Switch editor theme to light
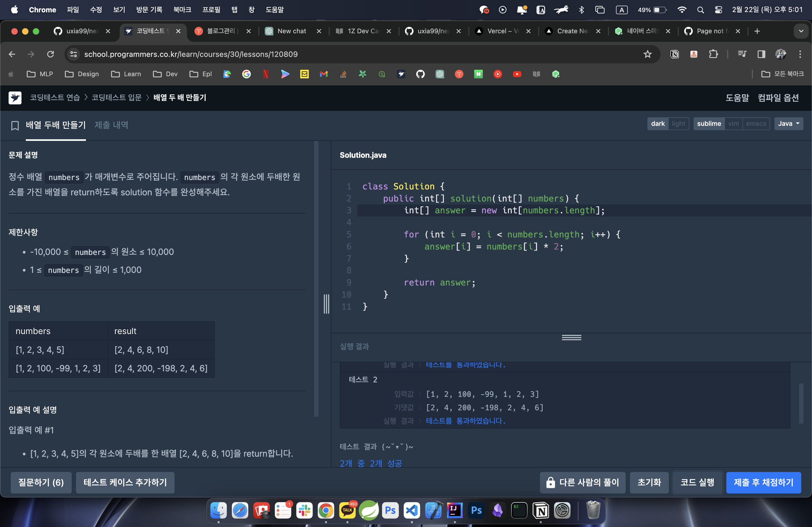Screen dimensions: 812x527 click(x=678, y=123)
